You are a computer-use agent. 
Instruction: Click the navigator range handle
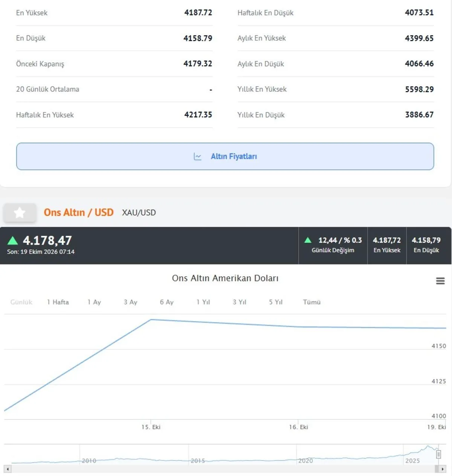coord(438,455)
